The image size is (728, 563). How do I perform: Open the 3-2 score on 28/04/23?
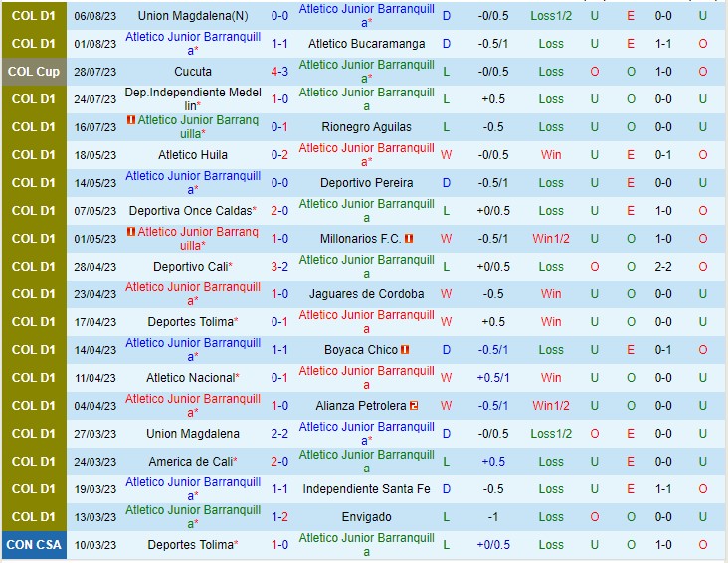pyautogui.click(x=279, y=267)
